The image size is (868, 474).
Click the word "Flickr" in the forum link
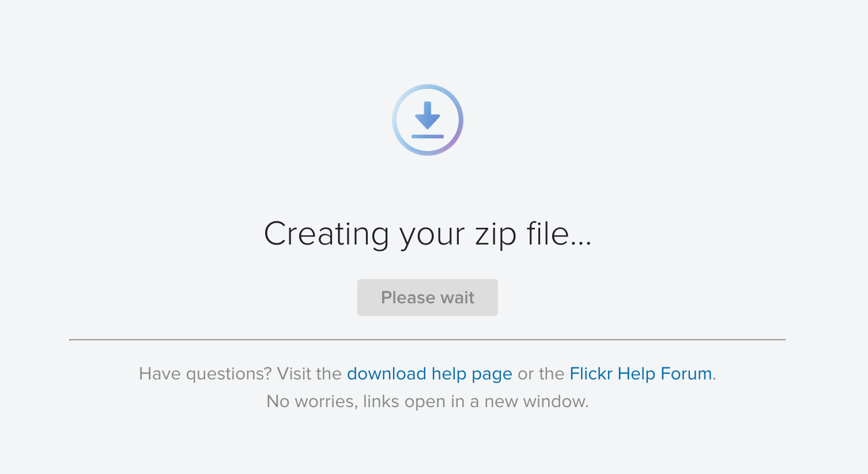tap(591, 374)
